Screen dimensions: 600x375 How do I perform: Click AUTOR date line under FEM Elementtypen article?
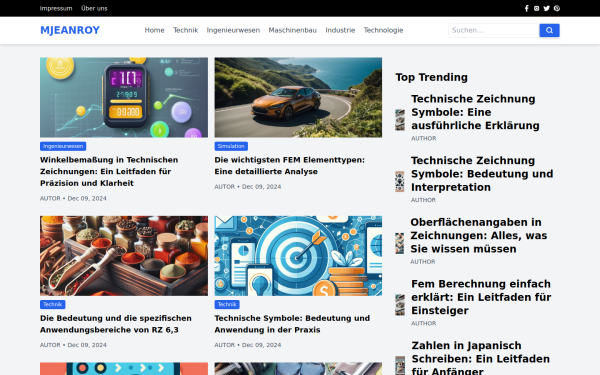click(248, 187)
